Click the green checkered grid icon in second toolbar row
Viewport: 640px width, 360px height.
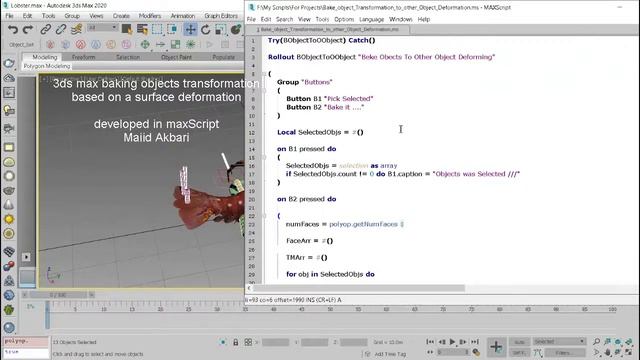(176, 44)
